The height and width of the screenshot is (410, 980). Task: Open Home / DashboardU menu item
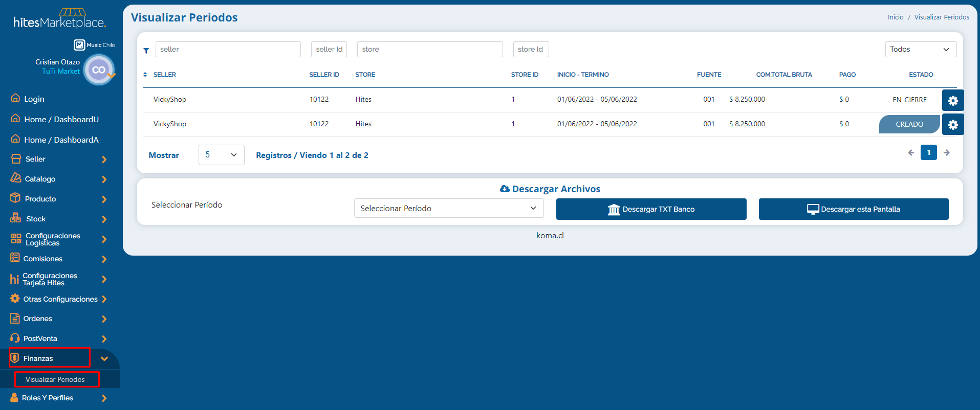pos(61,119)
